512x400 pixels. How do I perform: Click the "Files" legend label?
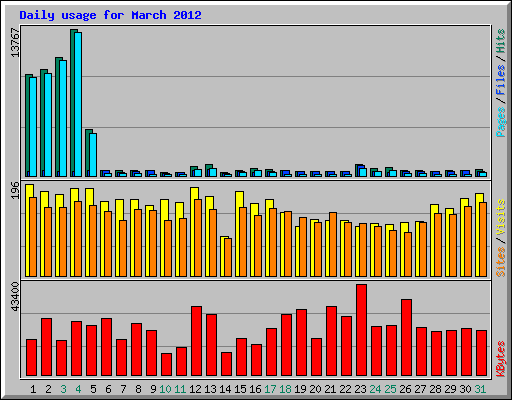500,79
